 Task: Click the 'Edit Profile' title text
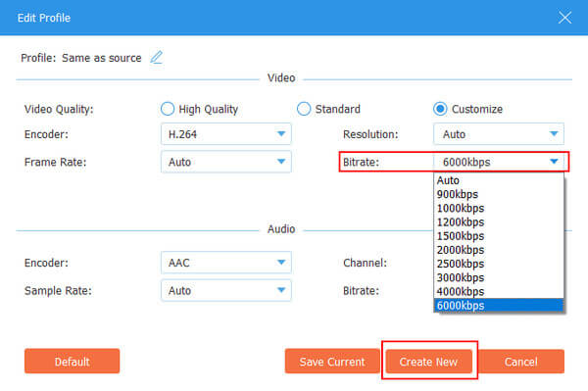44,18
